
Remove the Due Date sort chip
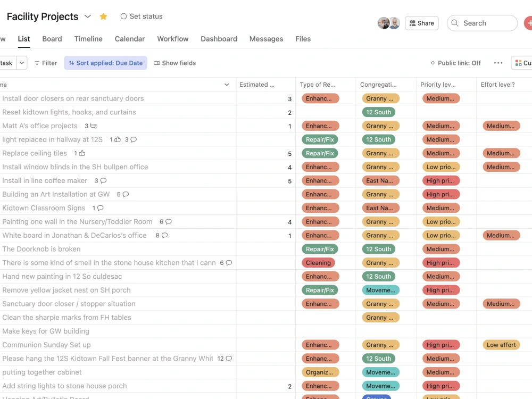pos(105,63)
